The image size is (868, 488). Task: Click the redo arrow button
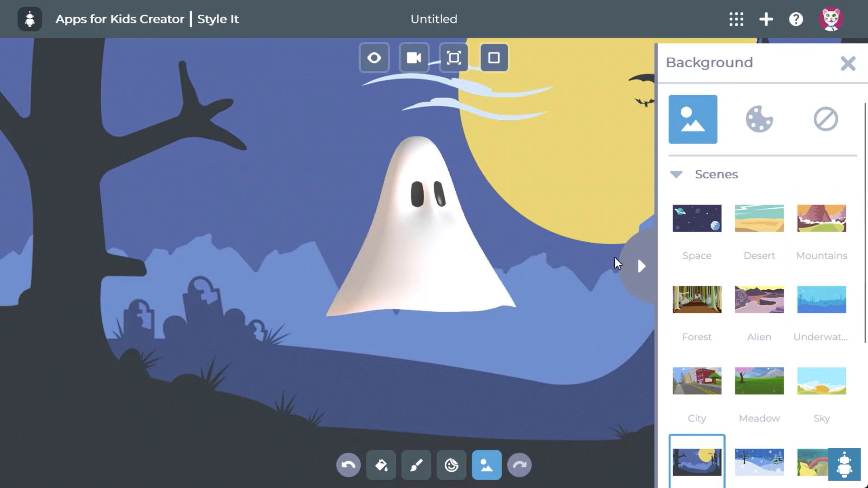519,465
